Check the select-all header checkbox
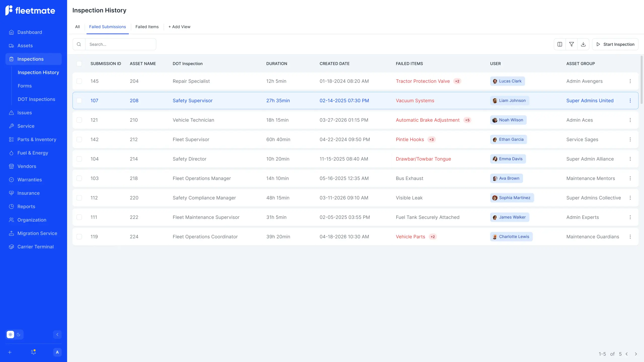The height and width of the screenshot is (362, 644). point(79,64)
